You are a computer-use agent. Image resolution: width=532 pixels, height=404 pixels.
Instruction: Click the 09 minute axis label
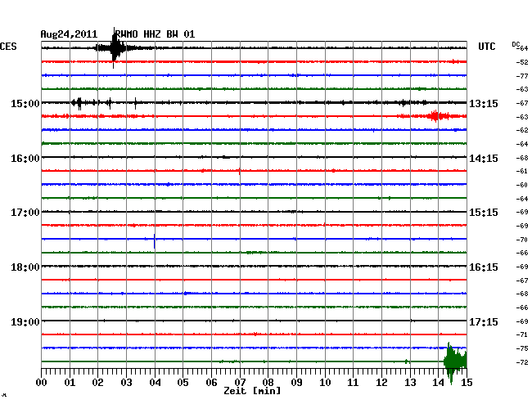[x=296, y=383]
